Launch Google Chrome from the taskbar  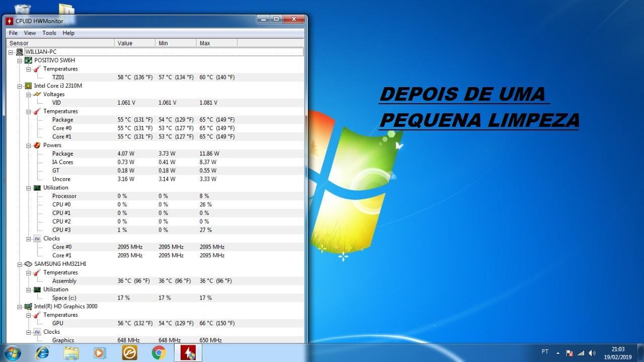158,352
